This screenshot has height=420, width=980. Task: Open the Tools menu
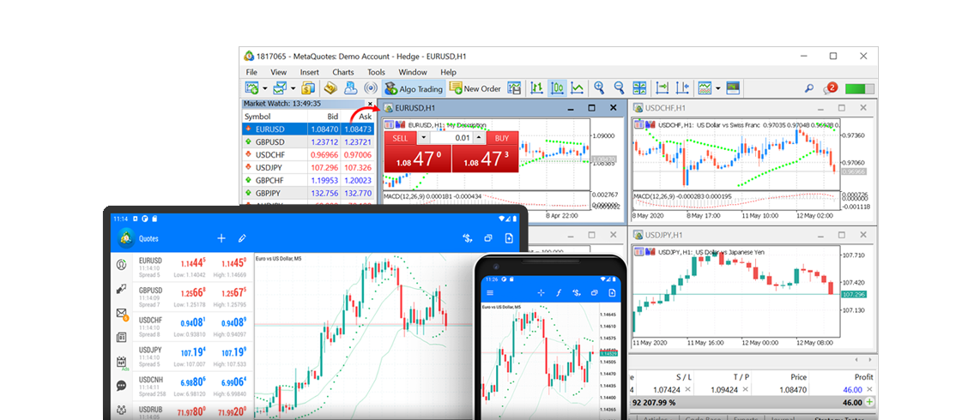376,72
